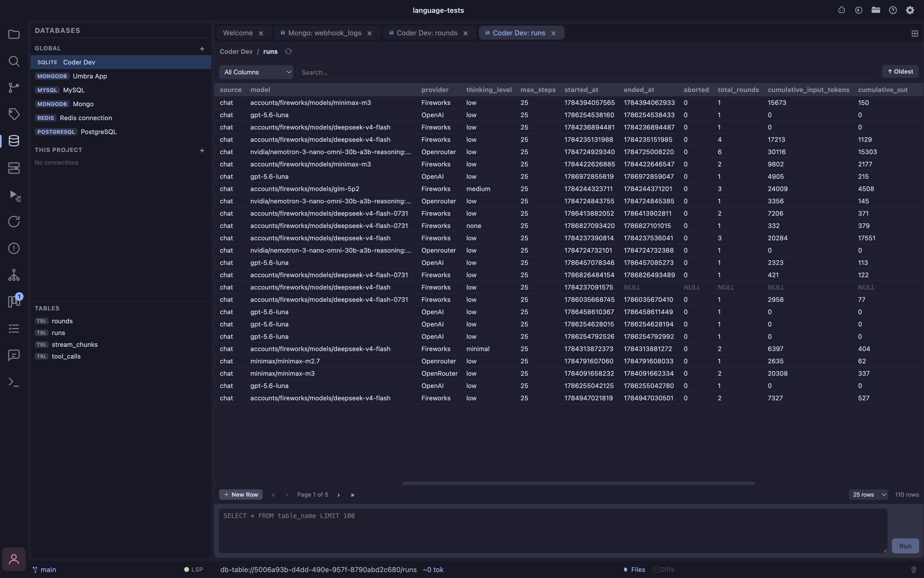Viewport: 924px width, 578px height.
Task: Open the chat message sidebar icon
Action: (14, 355)
